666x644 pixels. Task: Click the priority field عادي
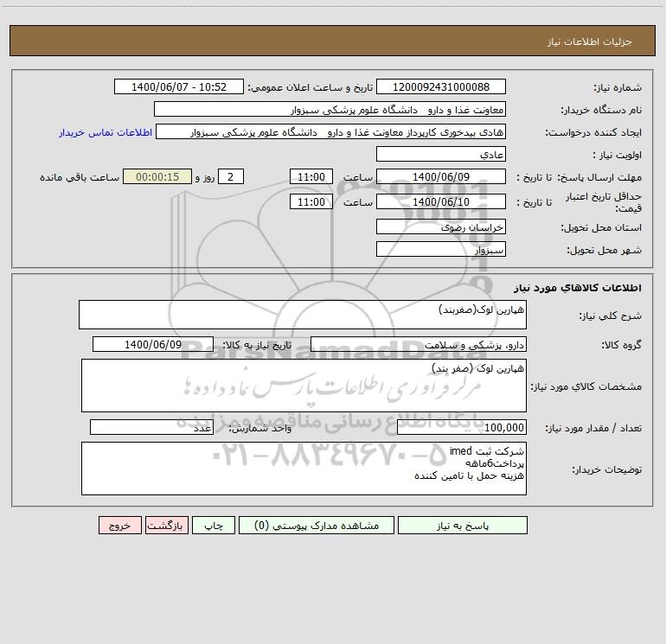(x=441, y=154)
